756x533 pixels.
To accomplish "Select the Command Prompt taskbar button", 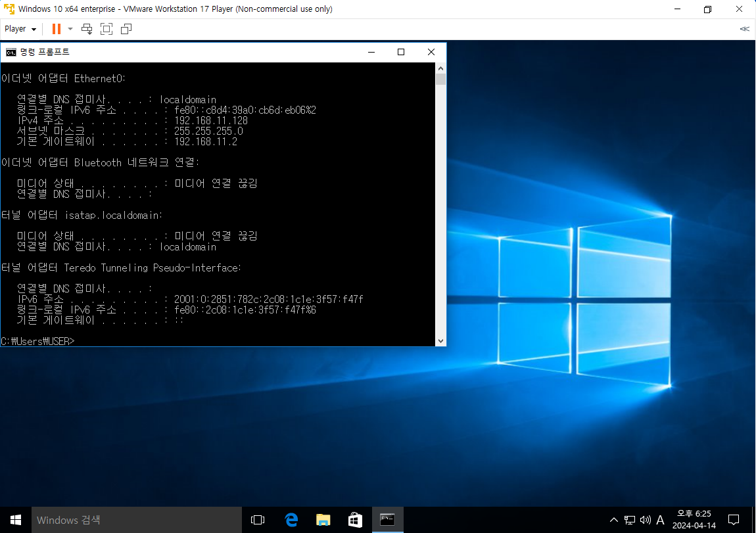I will click(388, 520).
